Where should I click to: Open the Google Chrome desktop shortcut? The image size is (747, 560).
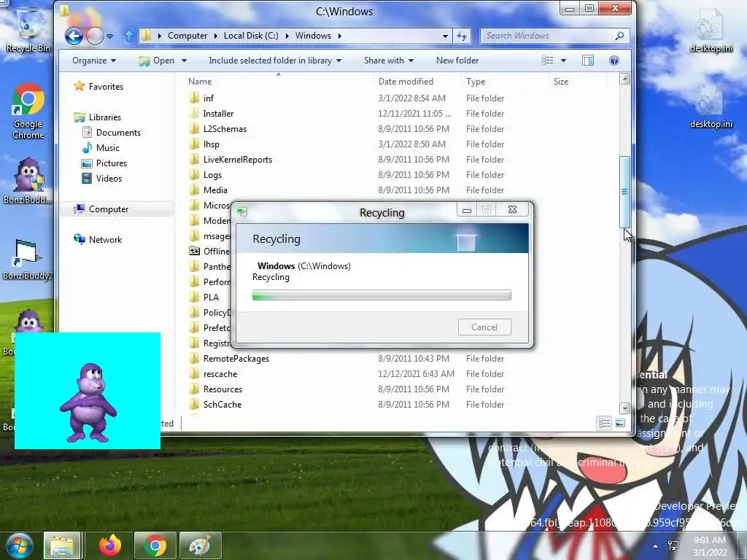[28, 112]
